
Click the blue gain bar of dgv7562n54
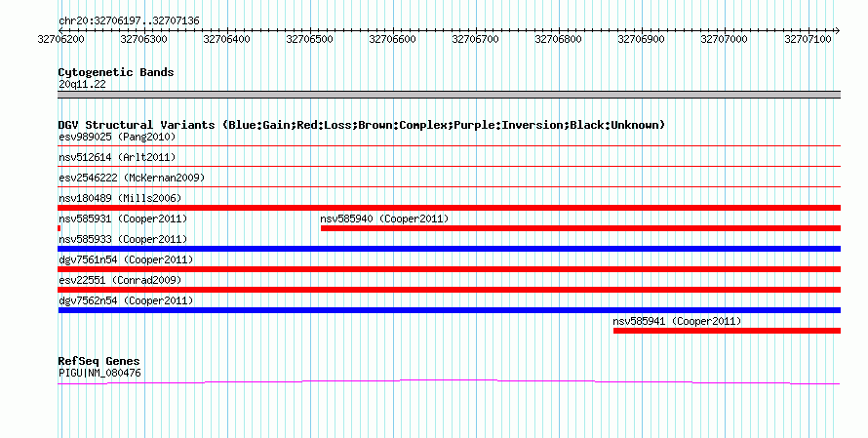[x=449, y=310]
